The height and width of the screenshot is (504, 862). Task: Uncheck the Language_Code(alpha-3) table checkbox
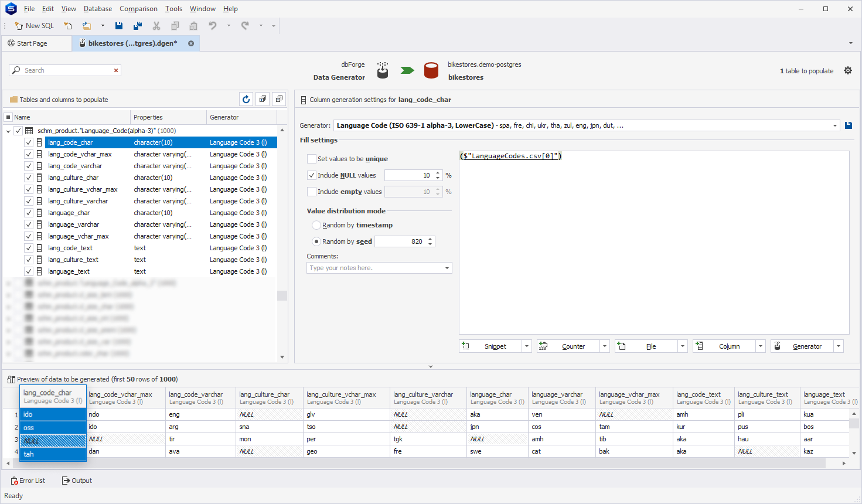(18, 131)
